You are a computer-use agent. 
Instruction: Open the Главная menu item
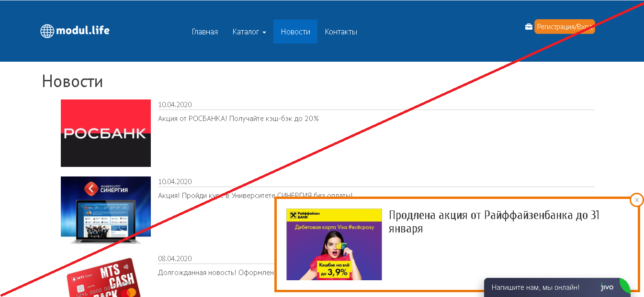point(204,32)
